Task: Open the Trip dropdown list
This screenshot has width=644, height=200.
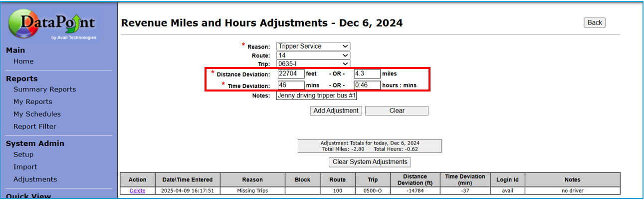Action: pos(313,64)
